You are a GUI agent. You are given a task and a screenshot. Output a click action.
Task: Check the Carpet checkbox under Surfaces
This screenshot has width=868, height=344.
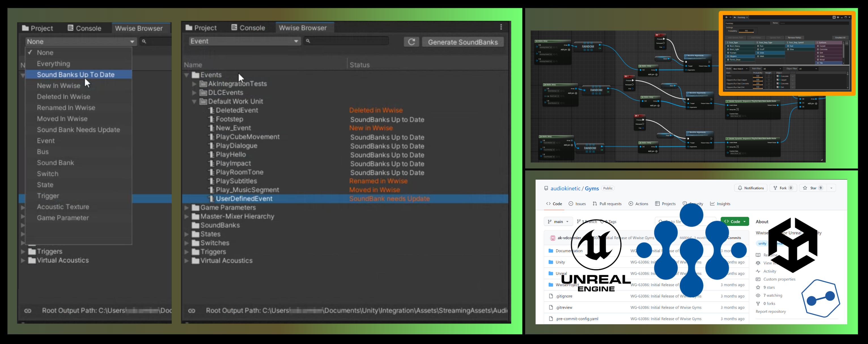818,46
